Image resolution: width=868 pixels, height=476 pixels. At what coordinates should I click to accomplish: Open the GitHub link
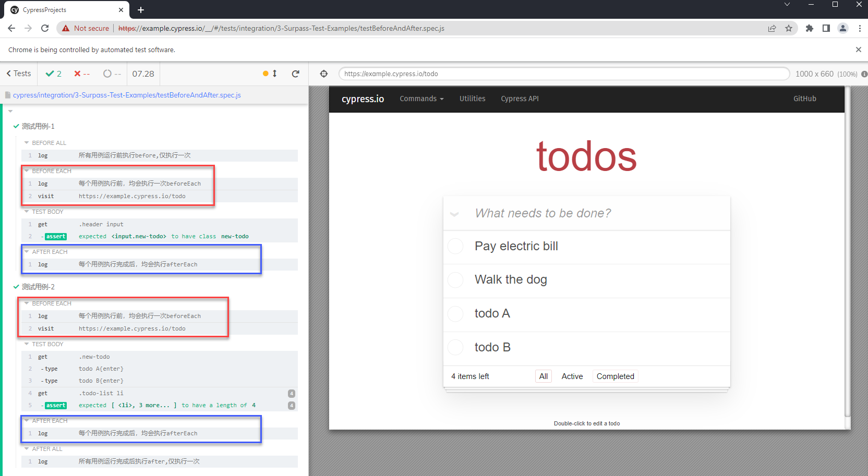click(805, 99)
